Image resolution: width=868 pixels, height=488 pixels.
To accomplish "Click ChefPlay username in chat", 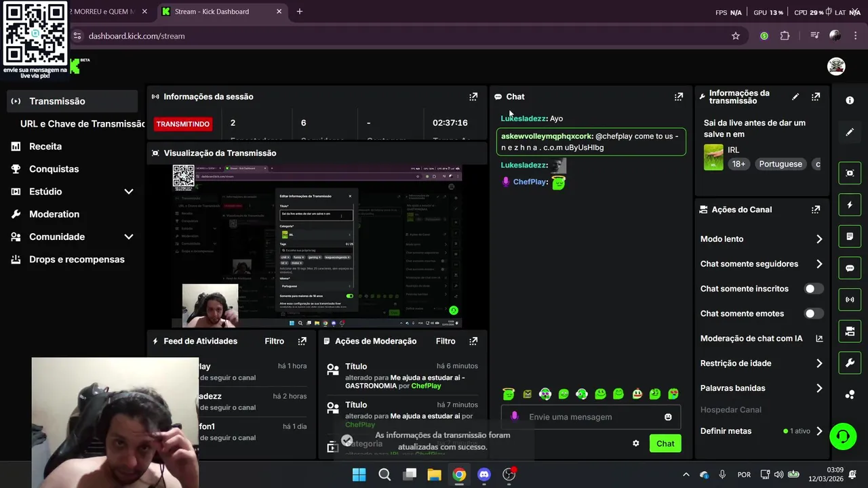I will click(530, 182).
